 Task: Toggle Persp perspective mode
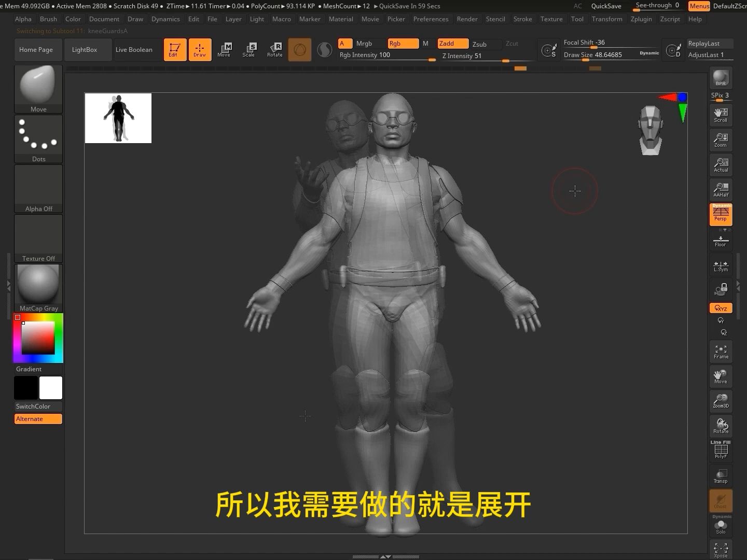tap(721, 215)
